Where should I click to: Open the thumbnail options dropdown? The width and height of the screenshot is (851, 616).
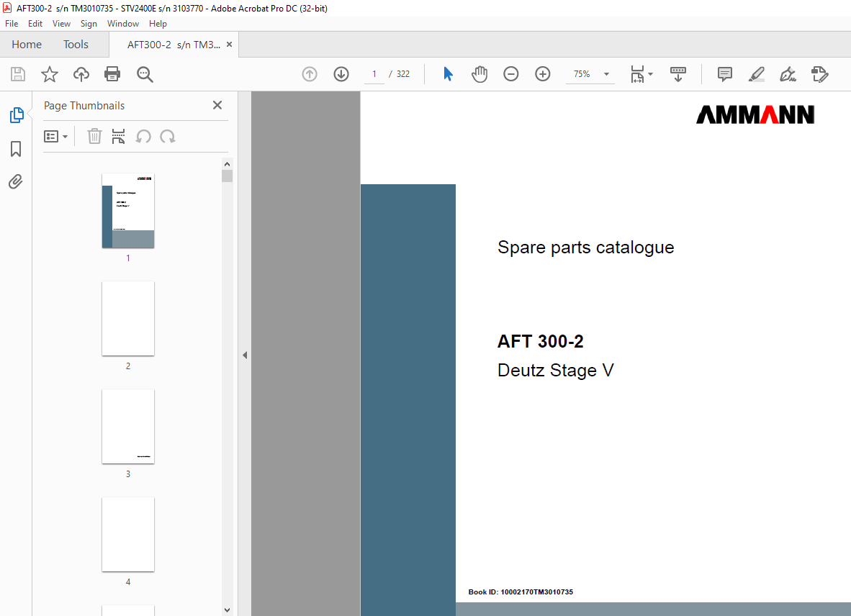coord(55,136)
